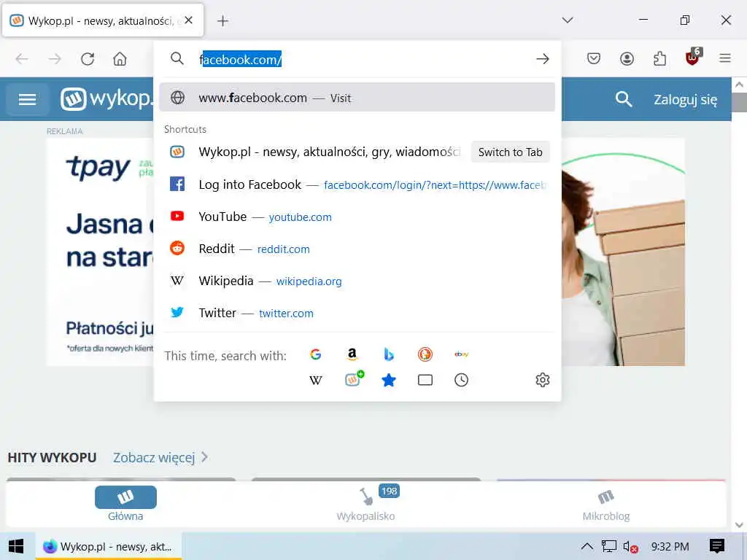Go back with the back arrow
747x560 pixels.
click(22, 59)
